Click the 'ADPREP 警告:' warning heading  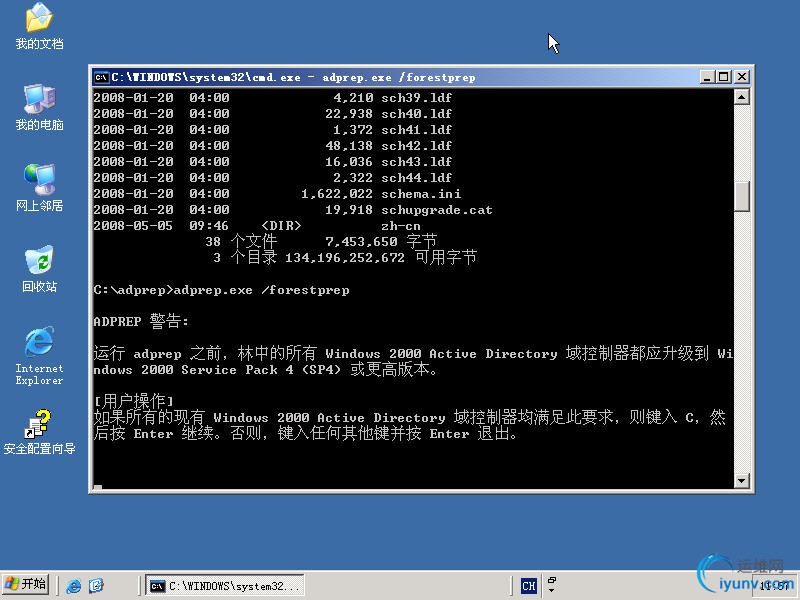141,321
